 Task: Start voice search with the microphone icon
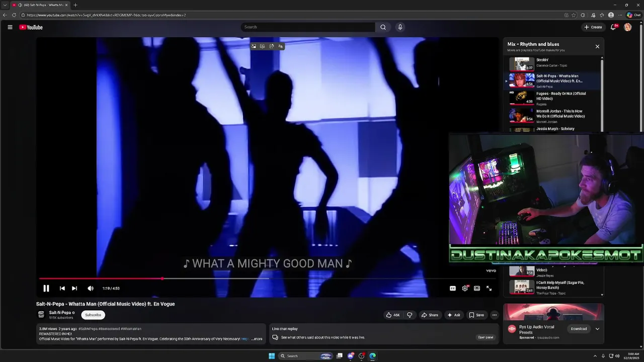coord(400,27)
